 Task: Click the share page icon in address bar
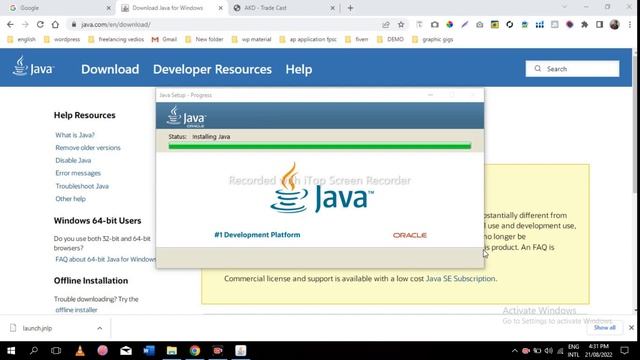[x=386, y=24]
